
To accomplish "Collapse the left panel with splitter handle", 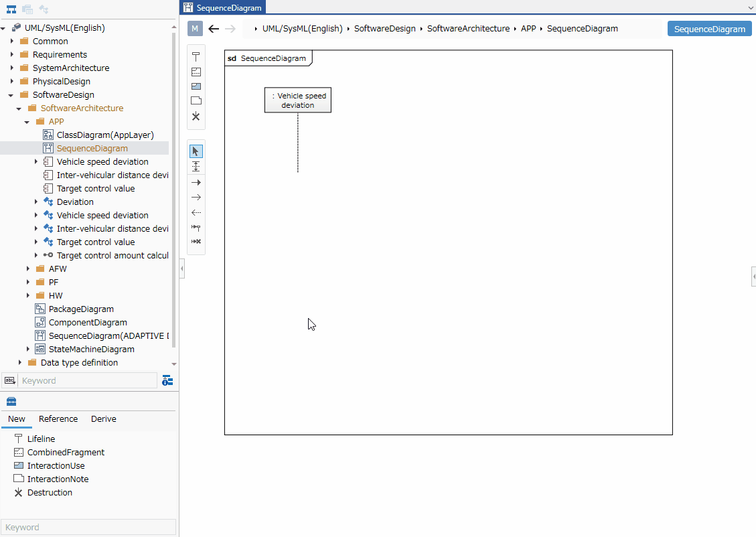I will 181,268.
